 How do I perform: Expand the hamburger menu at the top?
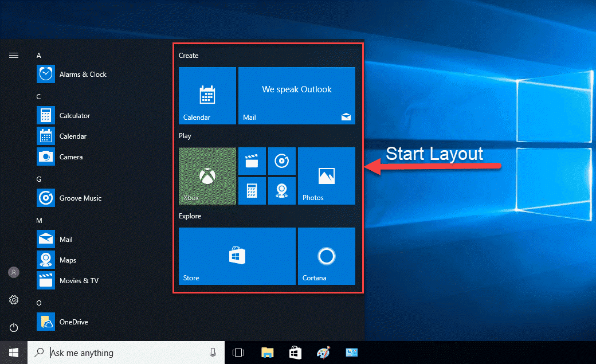pos(13,56)
